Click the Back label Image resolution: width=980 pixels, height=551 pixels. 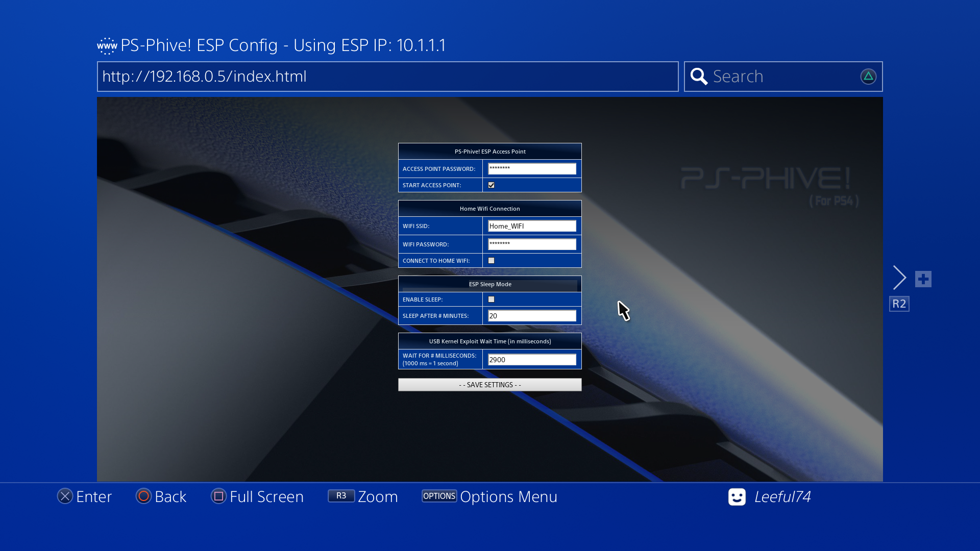(x=170, y=496)
